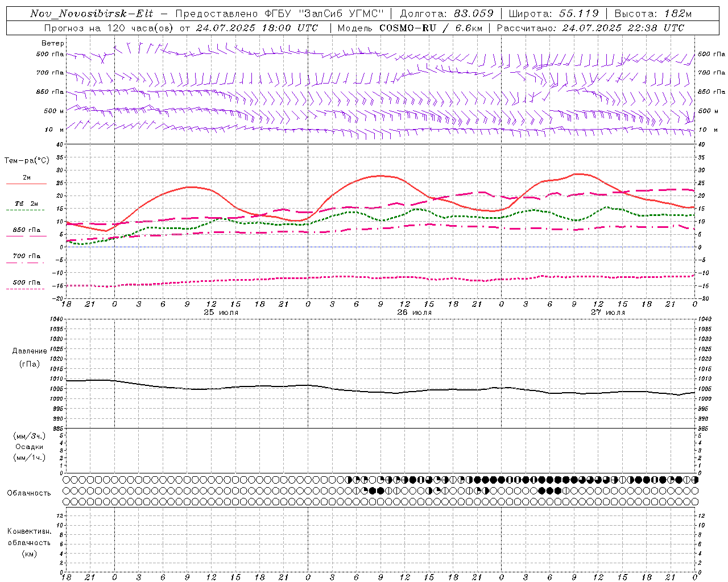The width and height of the screenshot is (728, 582).
Task: Click the Прогноз на 120 часа(ов) text
Action: (109, 28)
